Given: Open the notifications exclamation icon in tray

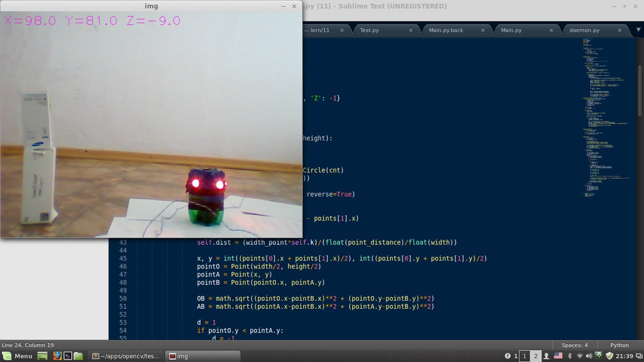Looking at the screenshot, I should tap(508, 356).
